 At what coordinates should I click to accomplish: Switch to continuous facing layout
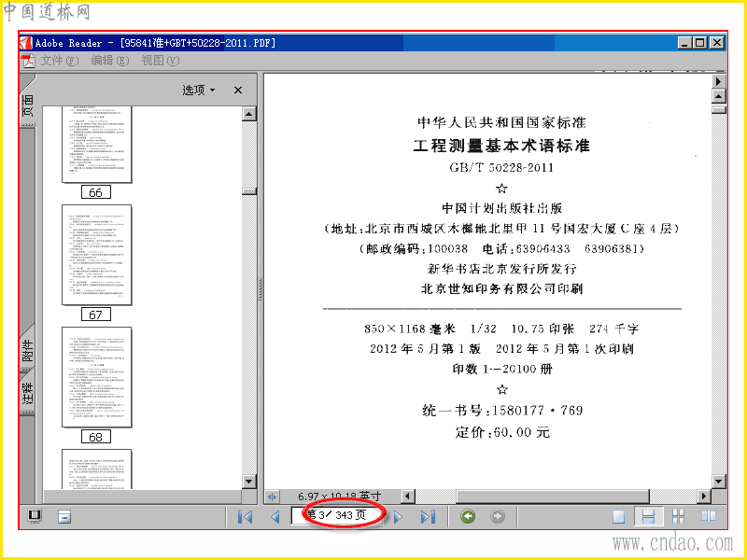pos(678,516)
